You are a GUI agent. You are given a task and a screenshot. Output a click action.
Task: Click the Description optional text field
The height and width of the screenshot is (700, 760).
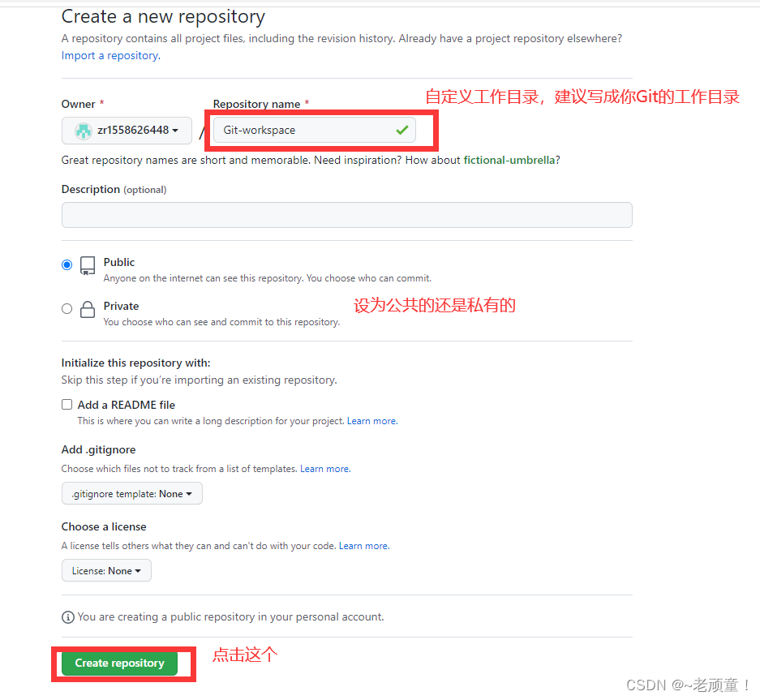pos(347,215)
